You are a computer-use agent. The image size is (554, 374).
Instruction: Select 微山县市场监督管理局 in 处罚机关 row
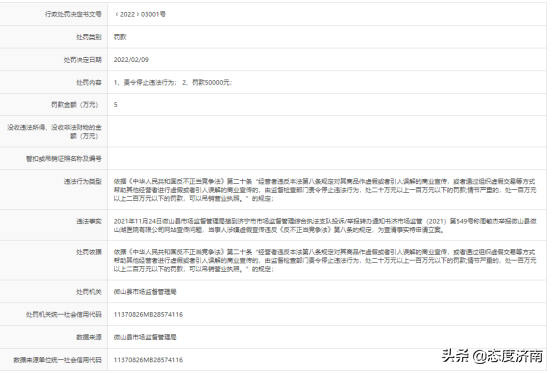[x=145, y=292]
